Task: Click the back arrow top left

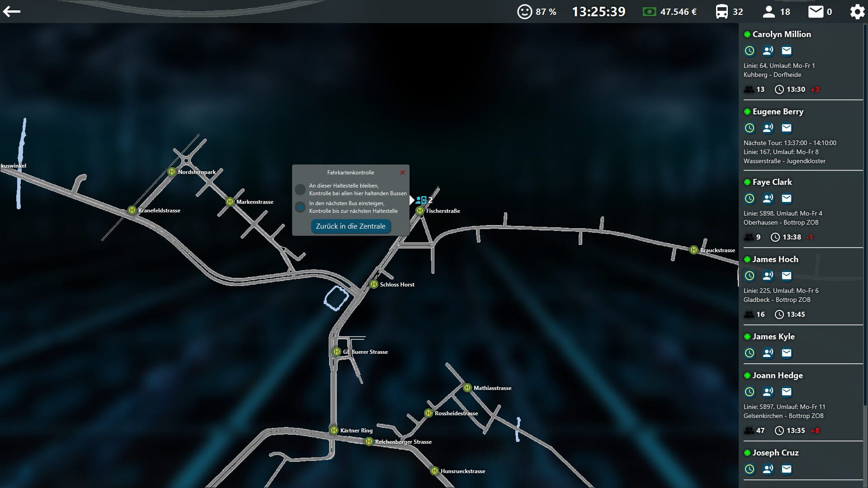Action: point(12,11)
